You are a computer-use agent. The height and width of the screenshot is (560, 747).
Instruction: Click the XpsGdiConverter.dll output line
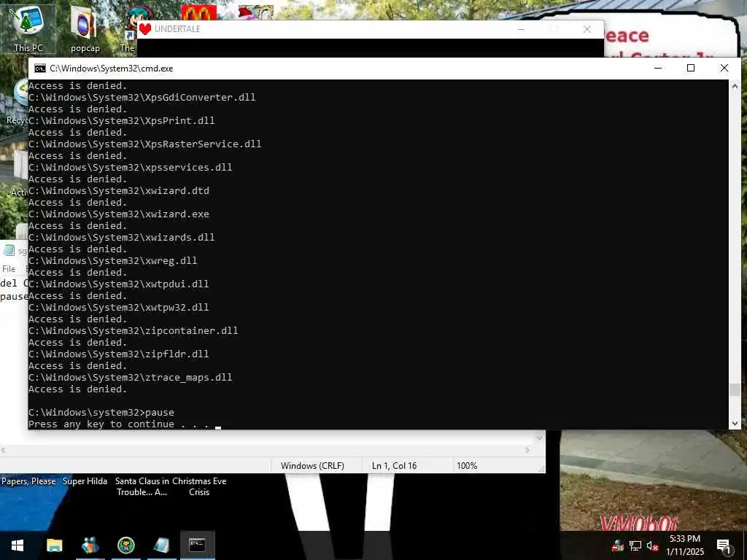click(142, 97)
